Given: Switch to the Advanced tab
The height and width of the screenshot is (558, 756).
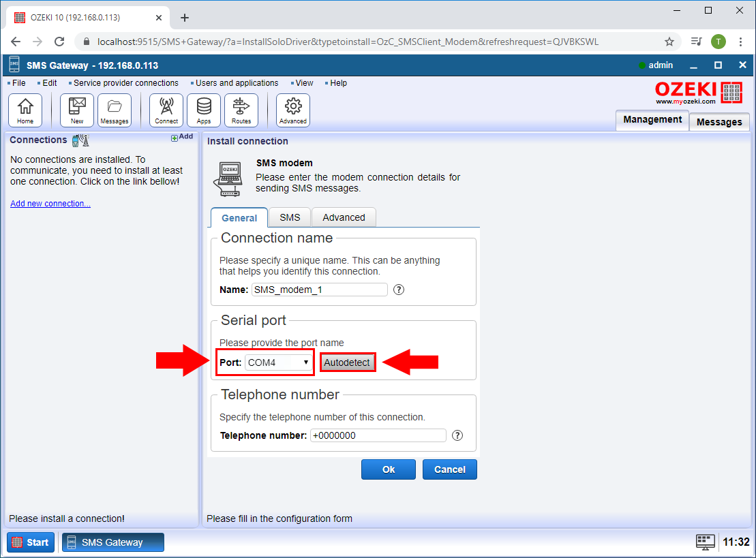Looking at the screenshot, I should coord(344,217).
